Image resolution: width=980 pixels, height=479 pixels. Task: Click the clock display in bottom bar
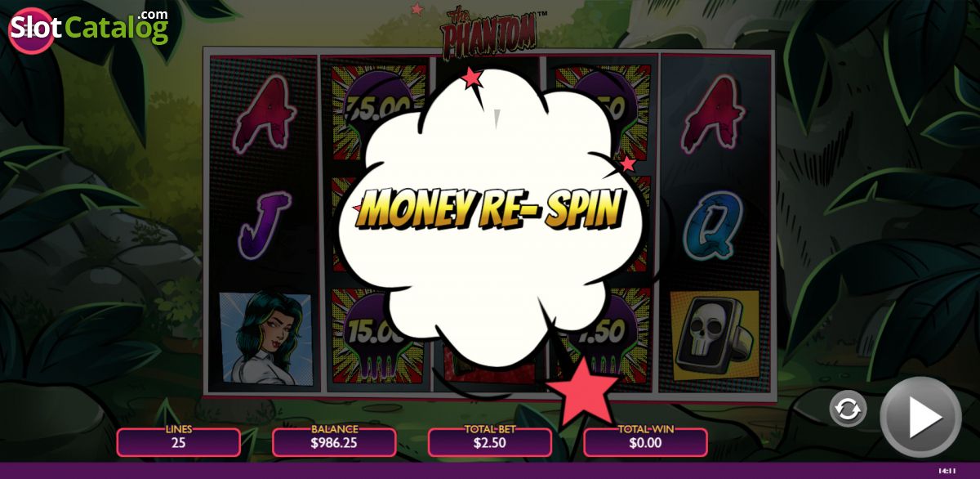[947, 471]
